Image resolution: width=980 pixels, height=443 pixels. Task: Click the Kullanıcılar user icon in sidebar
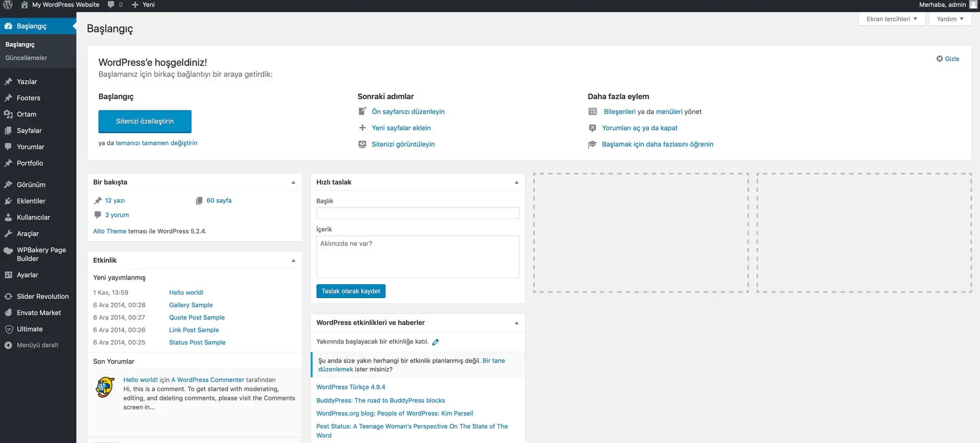click(8, 217)
